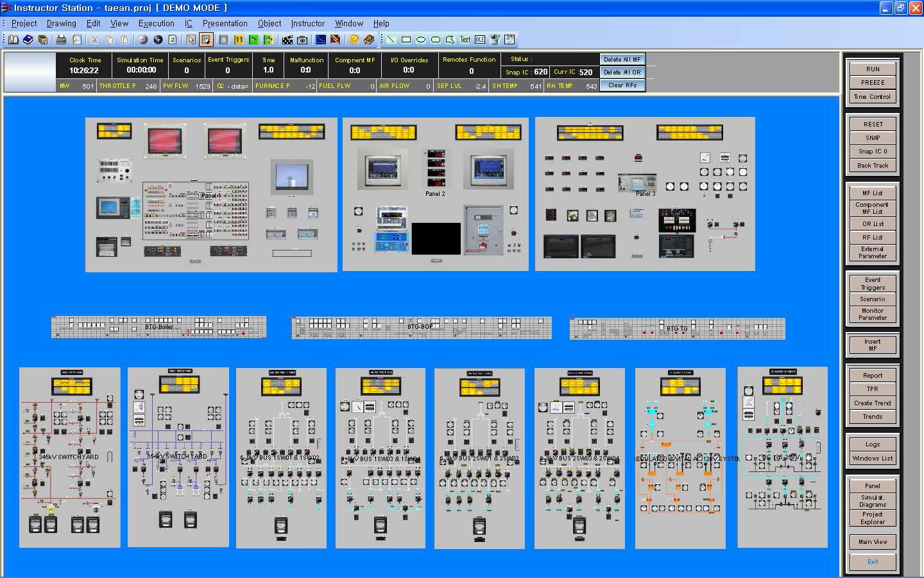924x578 pixels.
Task: Open the Panel 1 thumbnail
Action: [x=211, y=195]
